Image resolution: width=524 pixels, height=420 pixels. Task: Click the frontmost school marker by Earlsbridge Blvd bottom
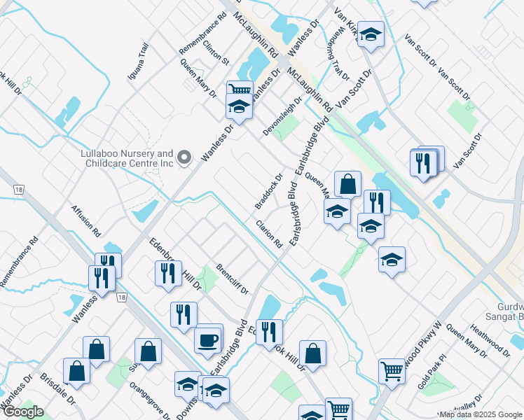click(x=216, y=391)
